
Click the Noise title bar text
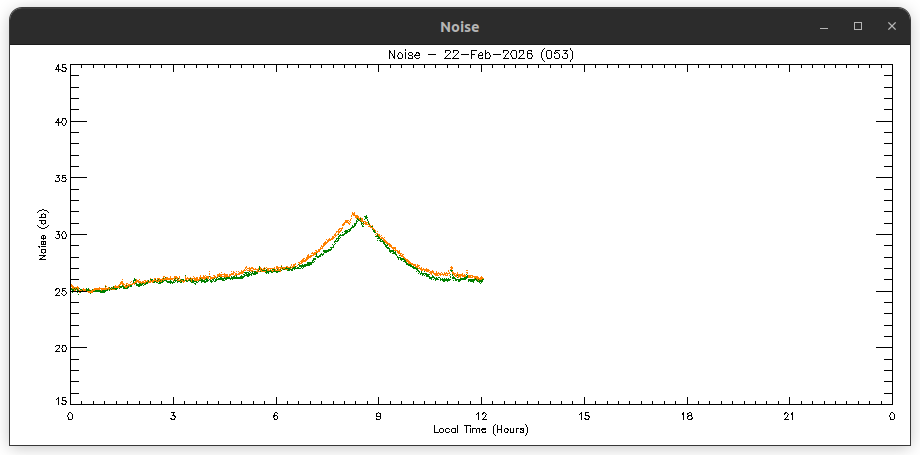coord(459,27)
